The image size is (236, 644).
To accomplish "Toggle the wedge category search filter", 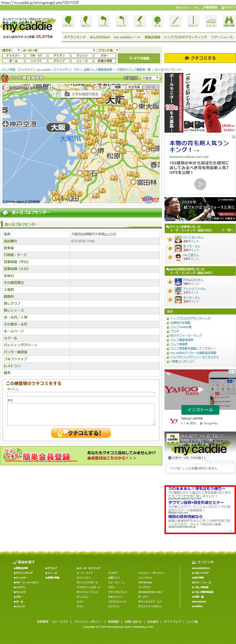I will [82, 56].
